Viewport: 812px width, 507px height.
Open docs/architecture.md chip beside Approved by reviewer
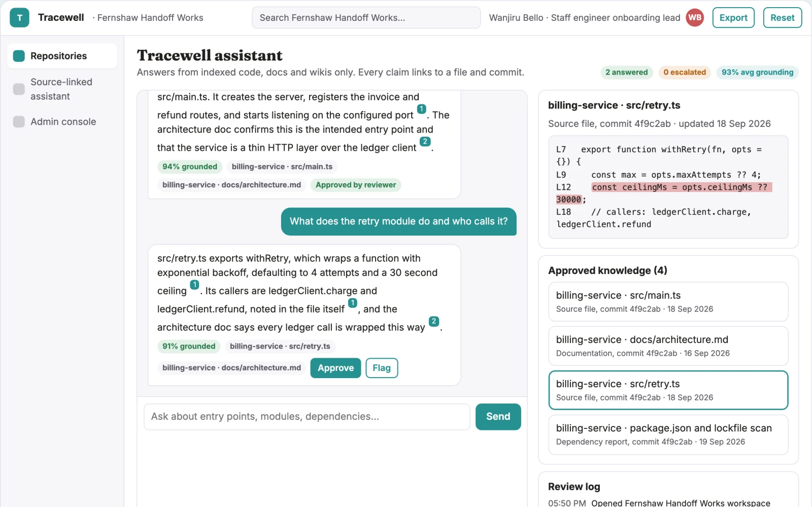(231, 185)
